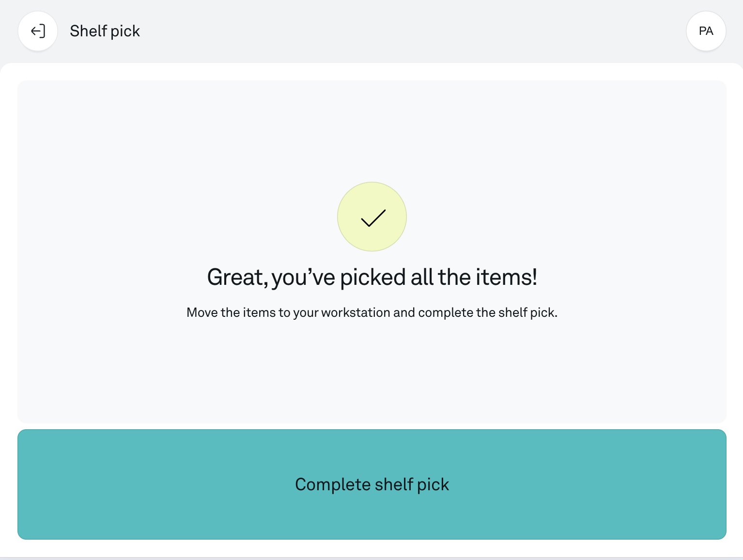Screen dimensions: 743x560
Task: Click the "Complete" word on the teal button
Action: 333,484
